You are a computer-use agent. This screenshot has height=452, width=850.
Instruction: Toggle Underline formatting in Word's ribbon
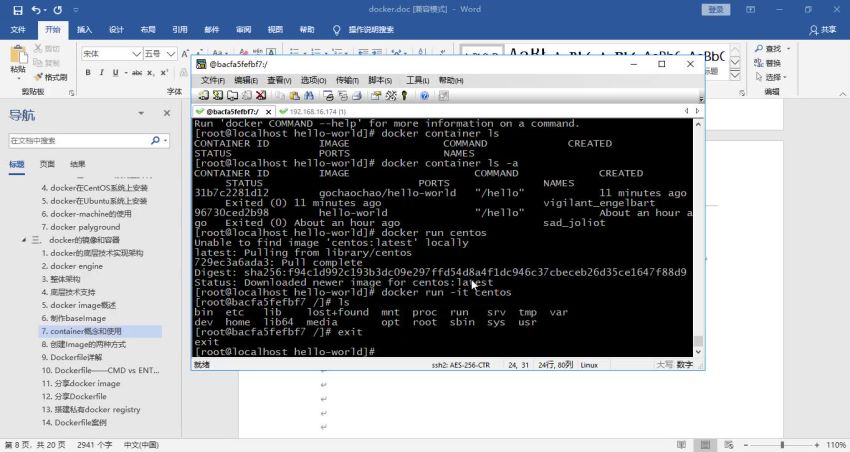pyautogui.click(x=115, y=72)
